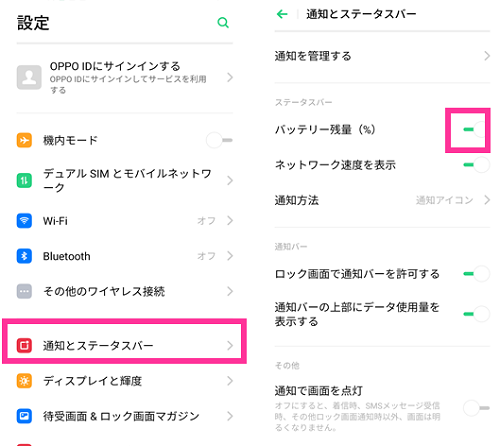Tap the green dual SIM icon

click(24, 181)
